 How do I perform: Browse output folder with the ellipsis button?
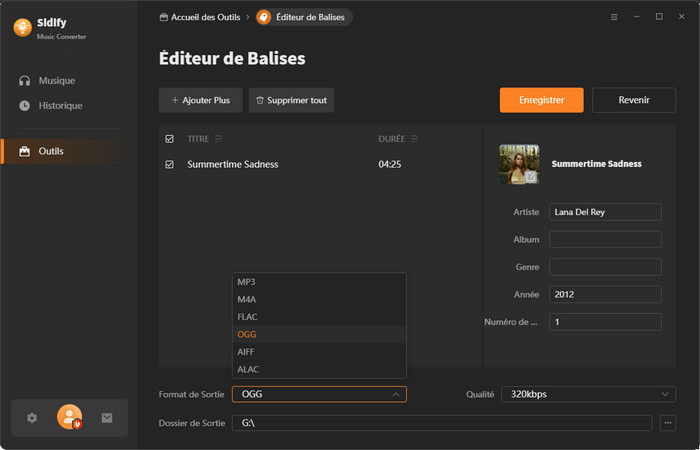pos(668,423)
